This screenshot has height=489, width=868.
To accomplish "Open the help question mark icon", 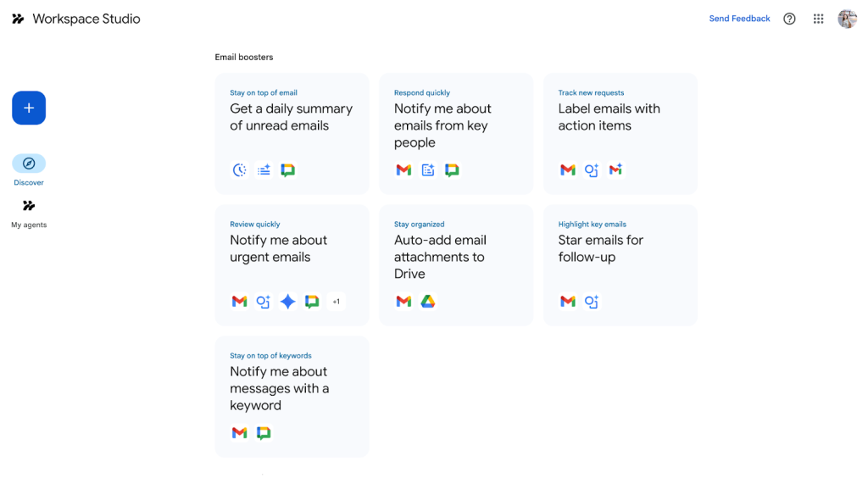I will tap(789, 19).
